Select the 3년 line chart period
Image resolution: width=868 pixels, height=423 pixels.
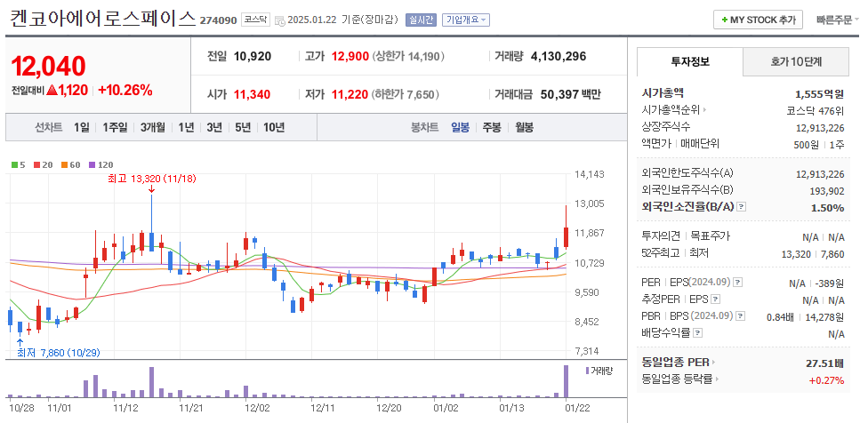[x=214, y=128]
